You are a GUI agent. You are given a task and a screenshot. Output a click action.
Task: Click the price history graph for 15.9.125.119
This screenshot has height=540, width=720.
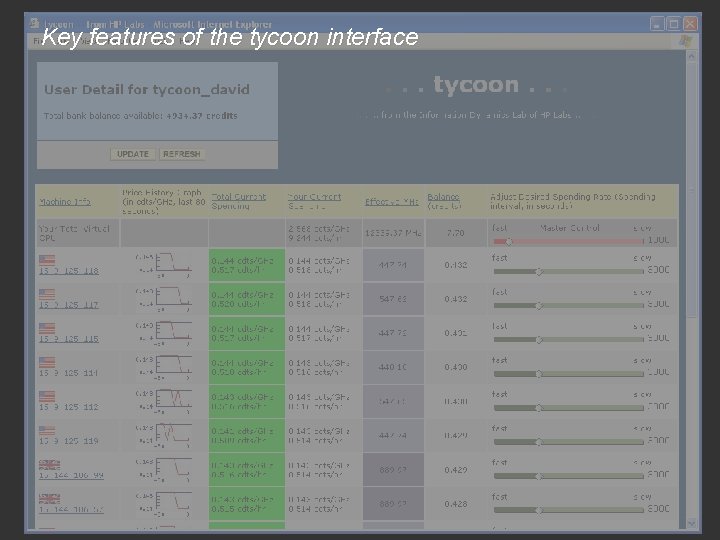164,435
